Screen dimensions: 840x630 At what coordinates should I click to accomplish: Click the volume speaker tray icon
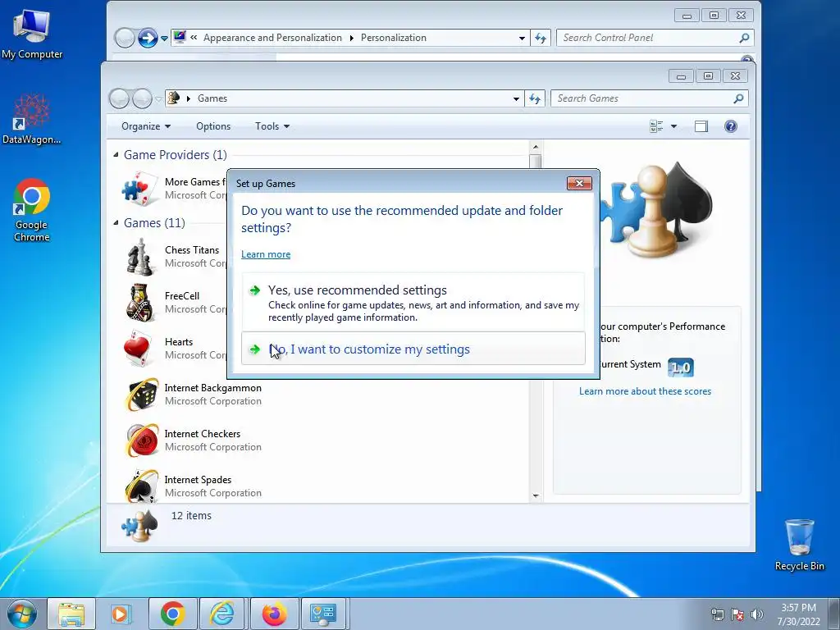pyautogui.click(x=756, y=614)
